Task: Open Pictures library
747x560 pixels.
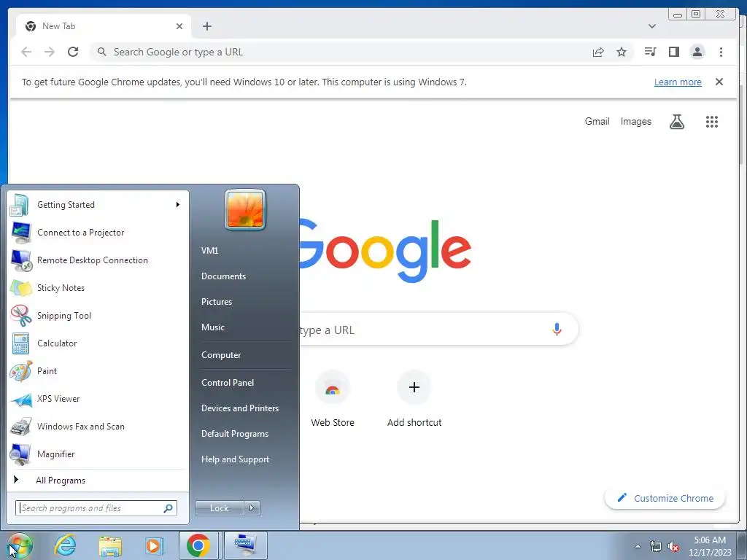Action: (217, 302)
